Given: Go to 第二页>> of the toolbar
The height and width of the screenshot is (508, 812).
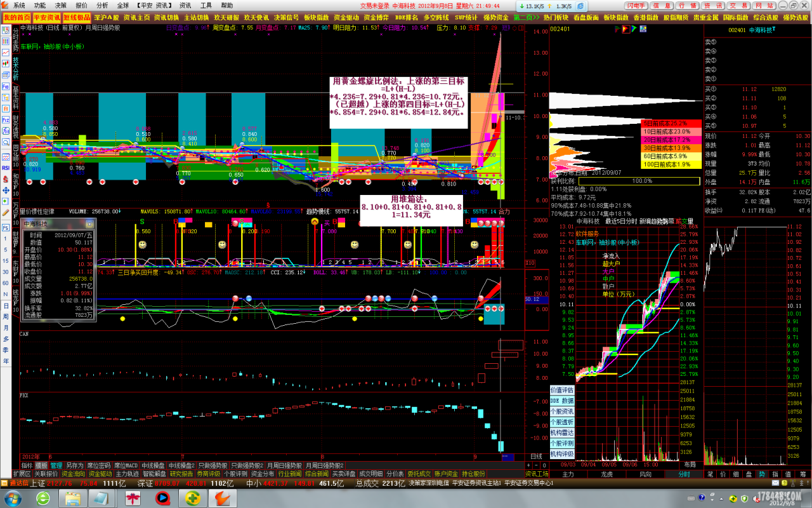Looking at the screenshot, I should 527,17.
